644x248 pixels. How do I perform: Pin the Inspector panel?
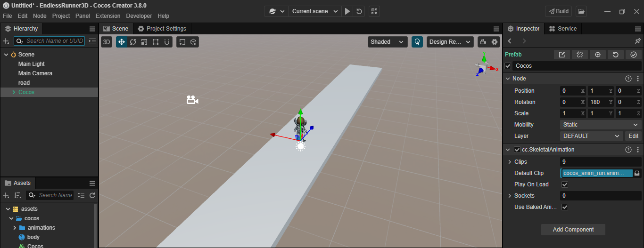click(638, 41)
